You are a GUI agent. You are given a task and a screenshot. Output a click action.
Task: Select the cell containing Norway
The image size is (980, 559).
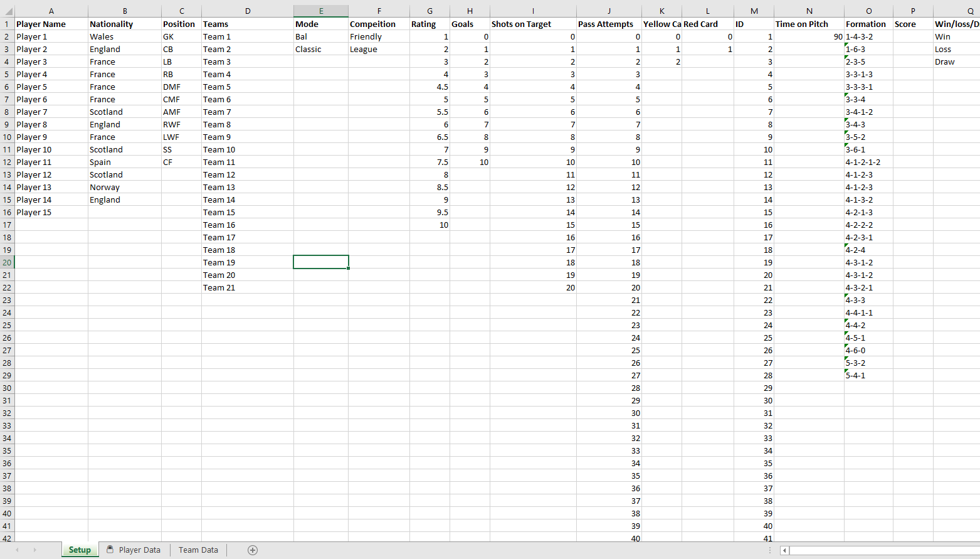pos(125,187)
